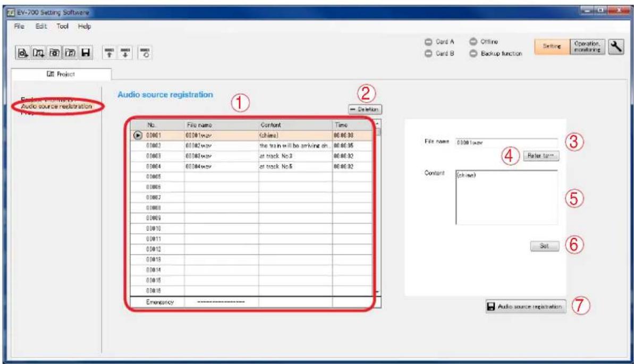Switch to Setting mode

coord(552,47)
